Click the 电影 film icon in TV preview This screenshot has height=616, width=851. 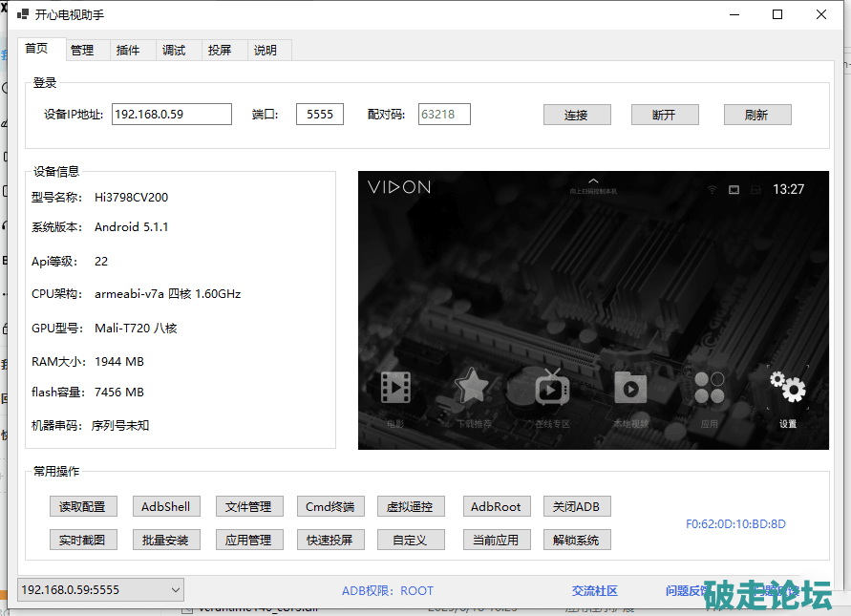[395, 388]
